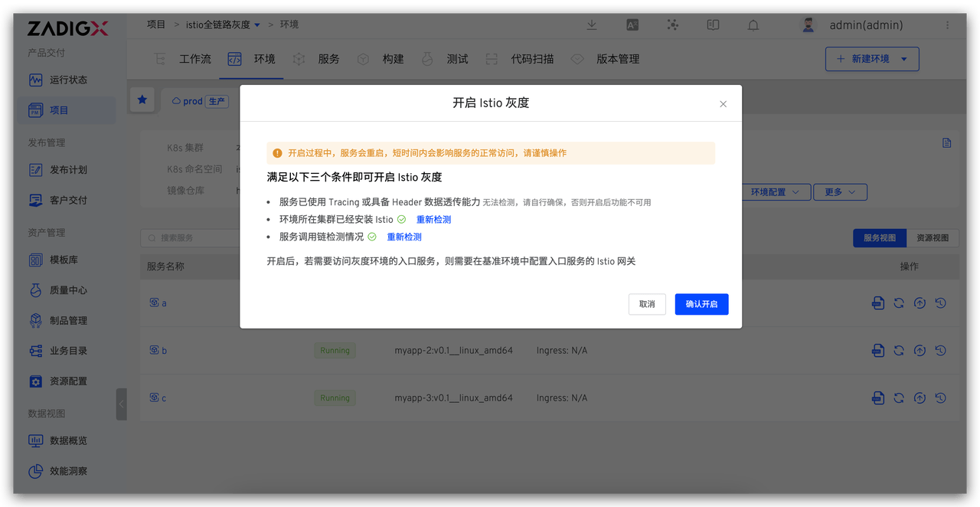
Task: Select the 服务视图 toggle button
Action: pyautogui.click(x=879, y=237)
